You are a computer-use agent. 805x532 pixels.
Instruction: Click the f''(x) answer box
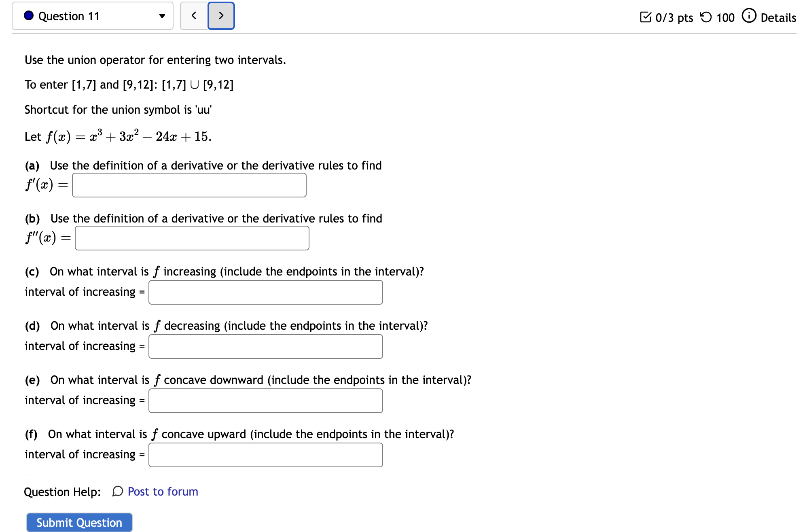[x=191, y=238]
